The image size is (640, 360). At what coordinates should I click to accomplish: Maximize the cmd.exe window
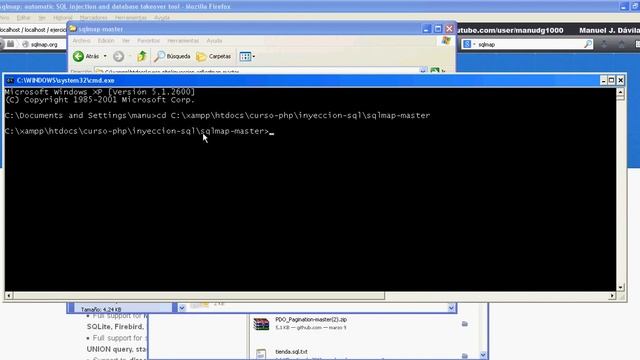coord(611,80)
